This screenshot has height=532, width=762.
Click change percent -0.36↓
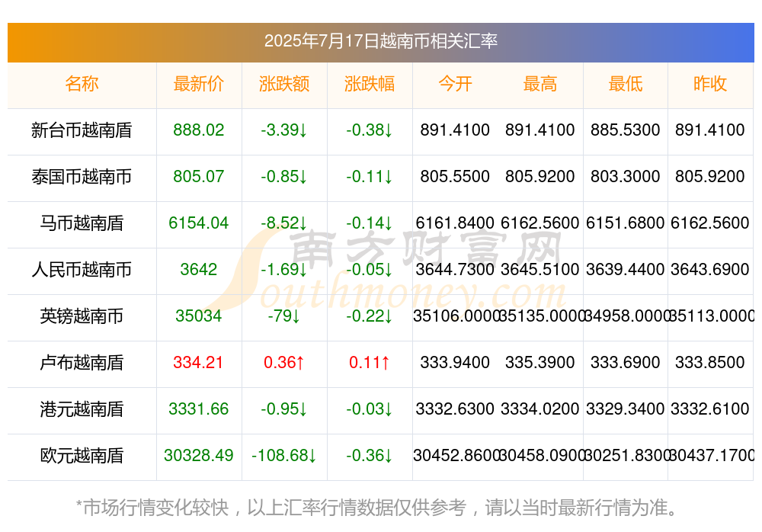tap(370, 455)
